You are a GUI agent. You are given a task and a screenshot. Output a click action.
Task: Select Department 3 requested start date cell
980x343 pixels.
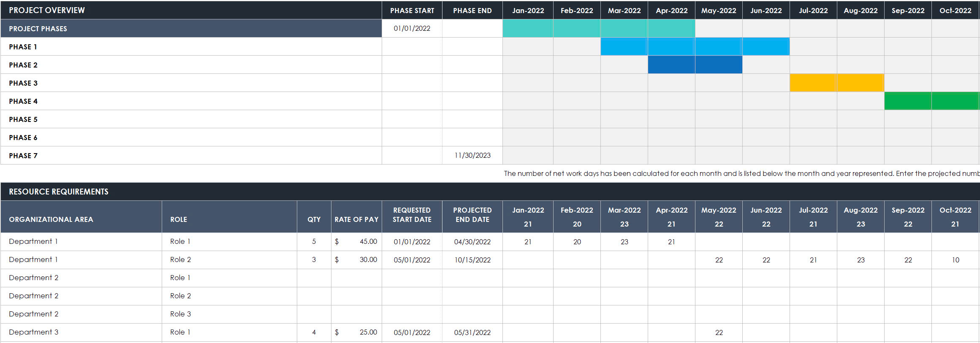pyautogui.click(x=412, y=332)
